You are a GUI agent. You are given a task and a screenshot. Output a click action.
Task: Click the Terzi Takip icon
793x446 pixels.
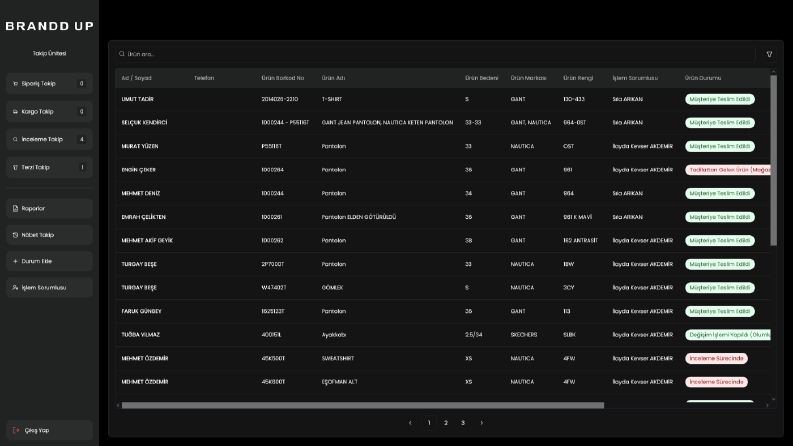click(x=15, y=167)
